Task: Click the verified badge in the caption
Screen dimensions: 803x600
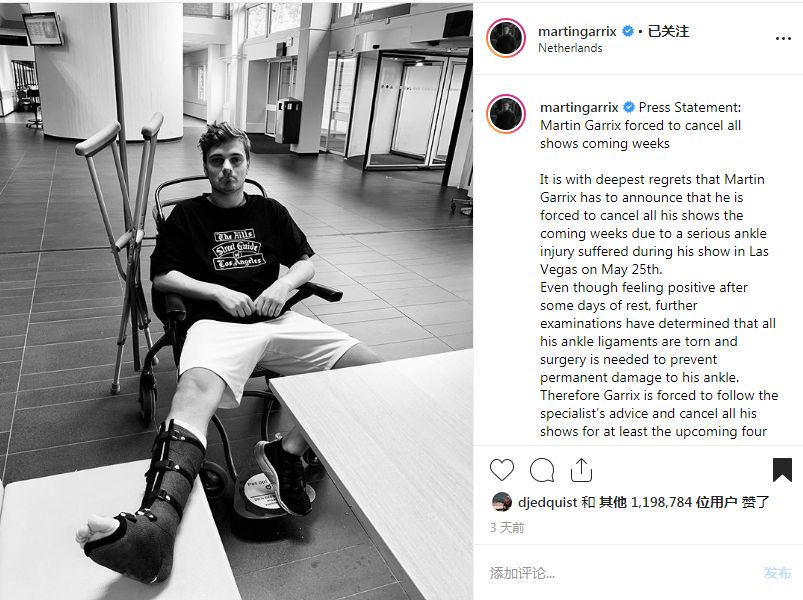Action: (629, 108)
